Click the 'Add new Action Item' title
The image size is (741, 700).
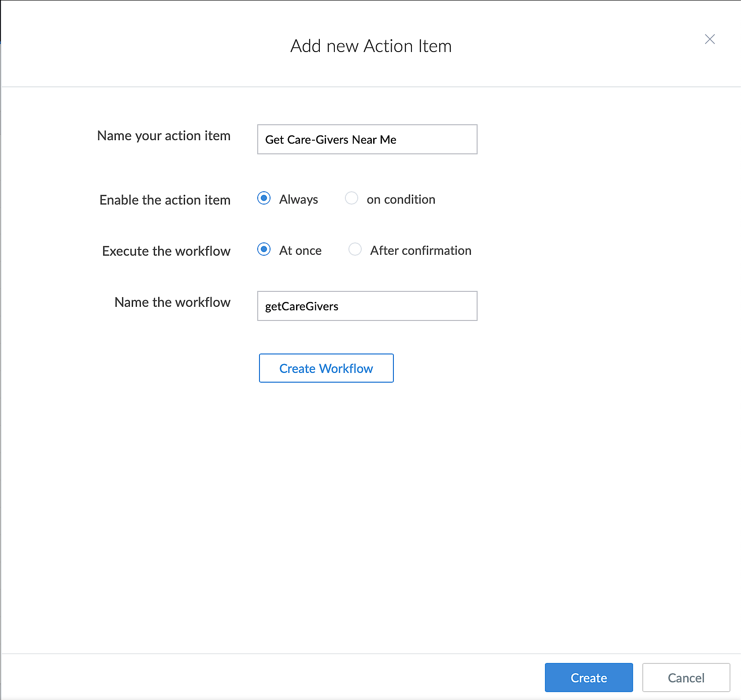(371, 46)
